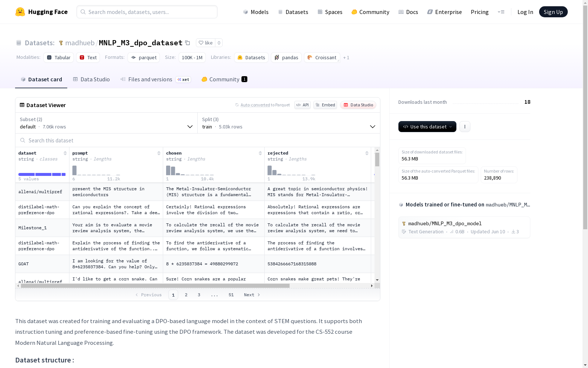Sort the rejected column
588x368 pixels.
pyautogui.click(x=367, y=153)
